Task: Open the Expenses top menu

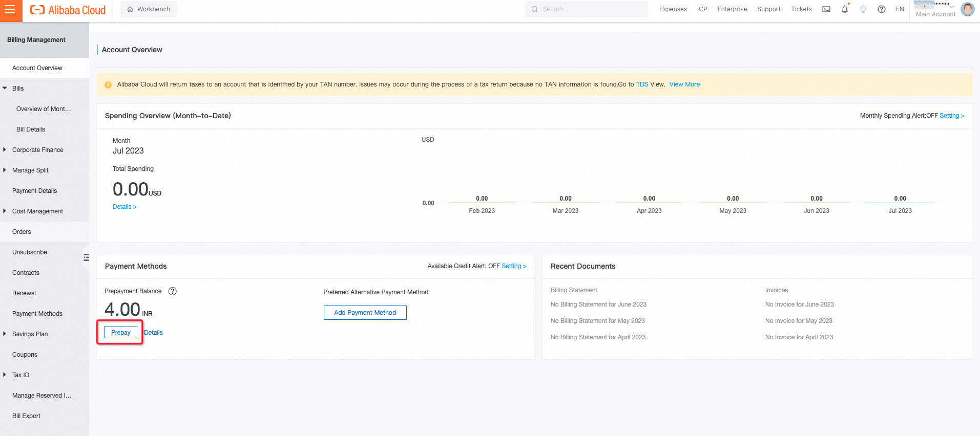Action: coord(673,9)
